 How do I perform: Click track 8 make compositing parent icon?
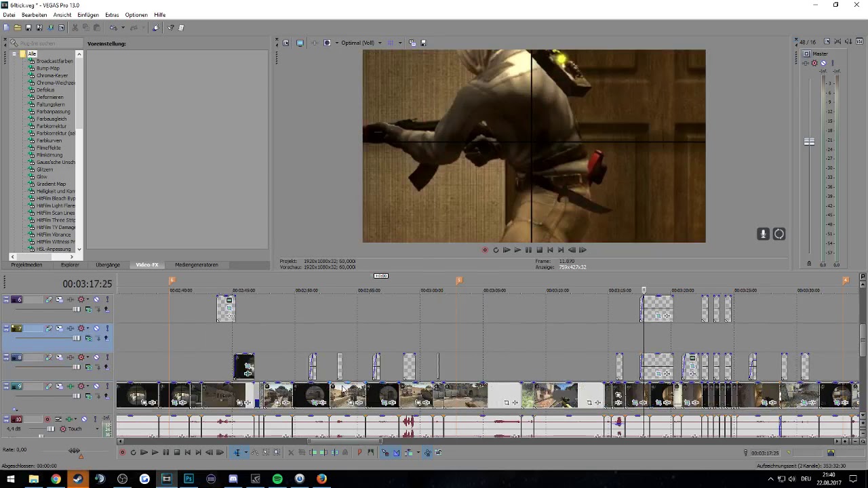(106, 367)
